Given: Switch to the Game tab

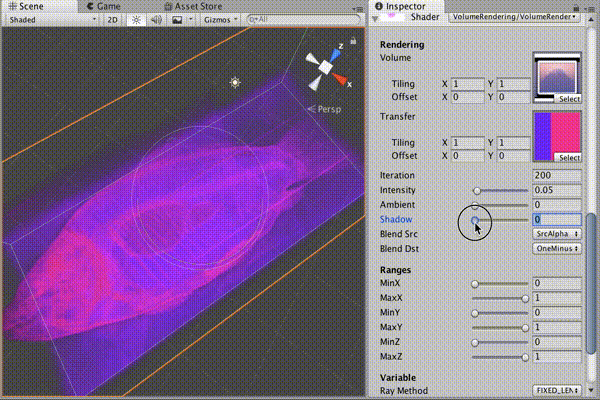Looking at the screenshot, I should pyautogui.click(x=104, y=6).
